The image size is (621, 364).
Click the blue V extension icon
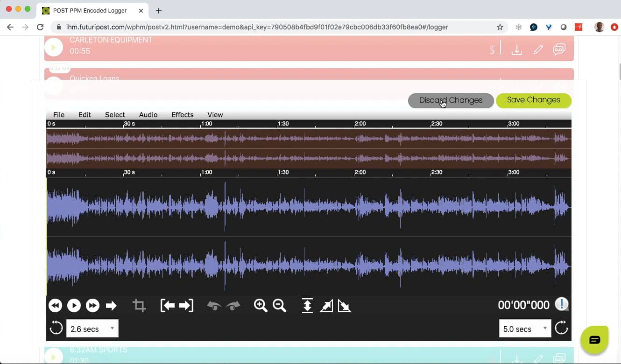pos(549,27)
